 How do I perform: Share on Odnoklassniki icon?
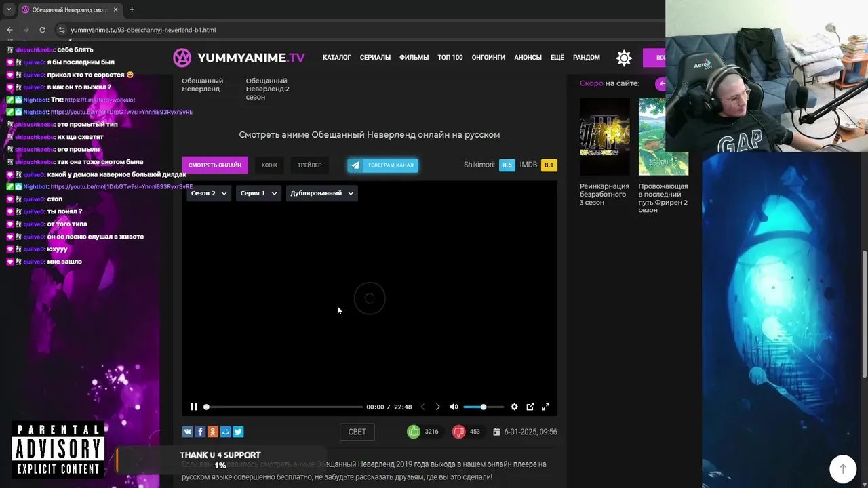click(213, 432)
